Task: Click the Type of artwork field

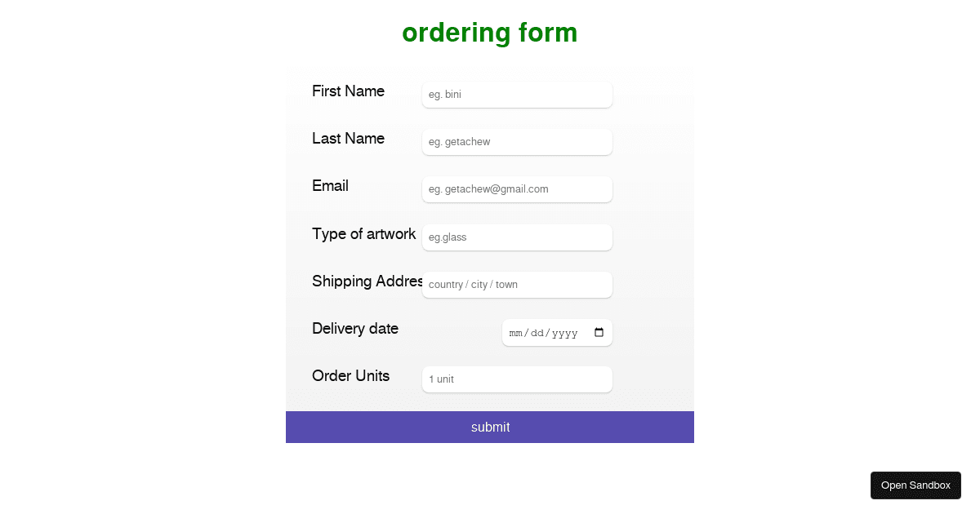Action: (x=517, y=237)
